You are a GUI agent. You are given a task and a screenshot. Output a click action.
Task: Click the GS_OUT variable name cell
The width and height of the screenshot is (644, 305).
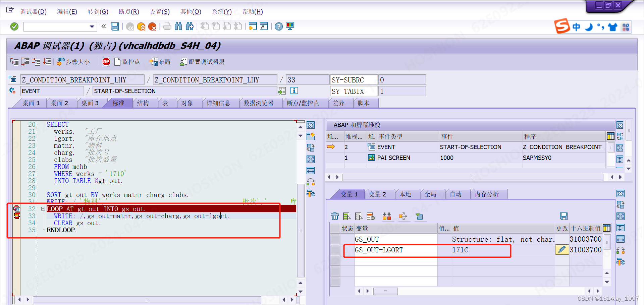(x=396, y=239)
